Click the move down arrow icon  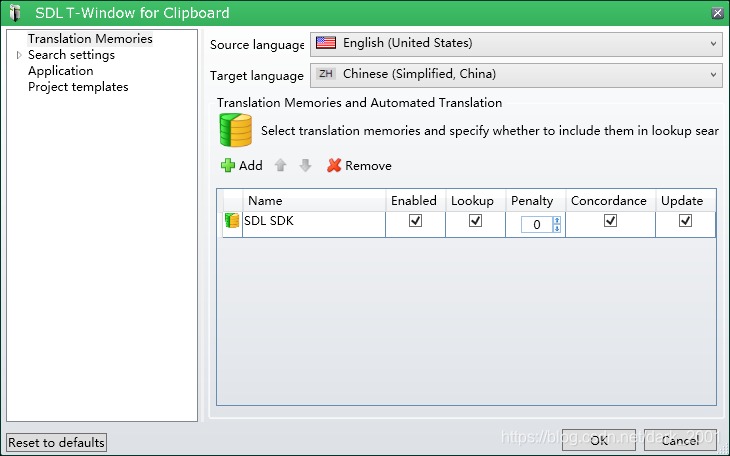[x=305, y=165]
